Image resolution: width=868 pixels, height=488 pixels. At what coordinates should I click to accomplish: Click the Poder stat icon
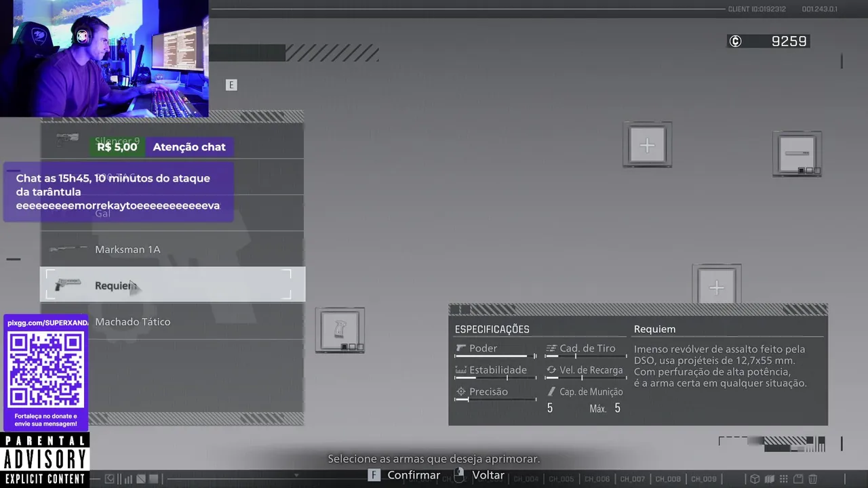[461, 348]
